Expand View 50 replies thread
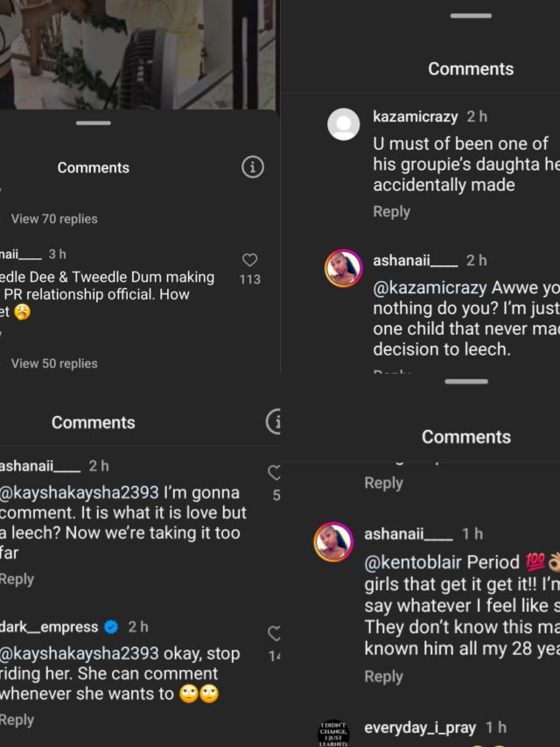Viewport: 560px width, 747px height. coord(54,363)
